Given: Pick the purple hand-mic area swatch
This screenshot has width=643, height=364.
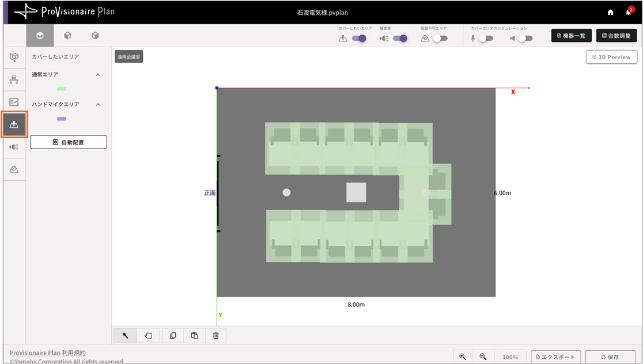Looking at the screenshot, I should click(x=62, y=119).
